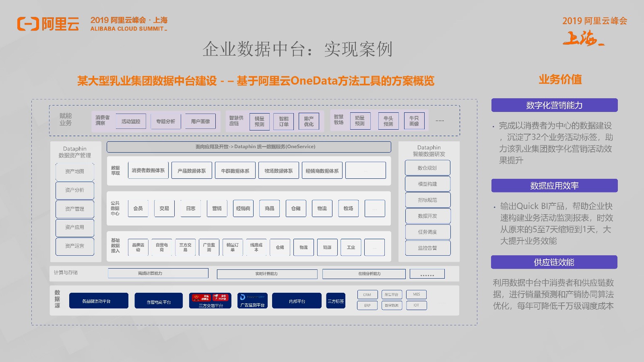Image resolution: width=644 pixels, height=362 pixels.
Task: Select the 智能订单 box
Action: [x=284, y=122]
